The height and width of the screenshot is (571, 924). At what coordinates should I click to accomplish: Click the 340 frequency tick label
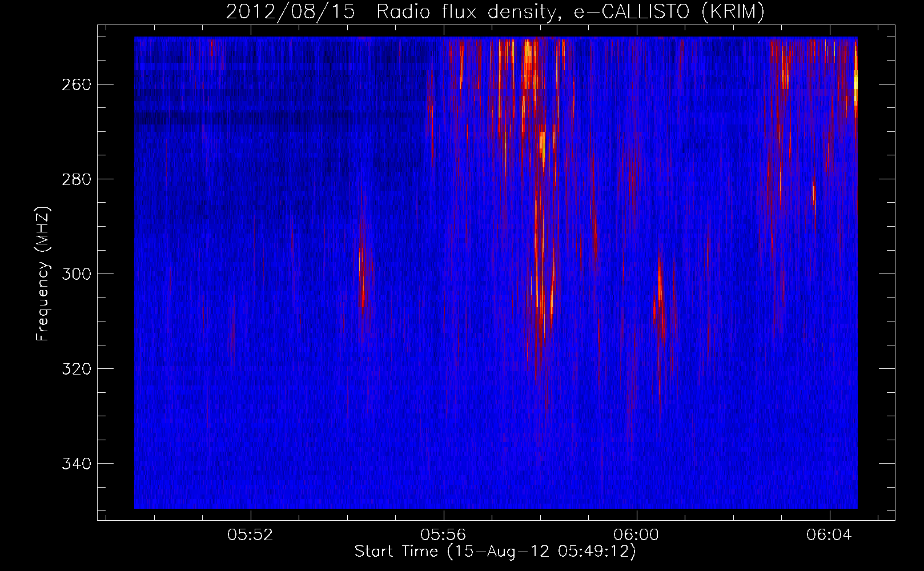[76, 464]
